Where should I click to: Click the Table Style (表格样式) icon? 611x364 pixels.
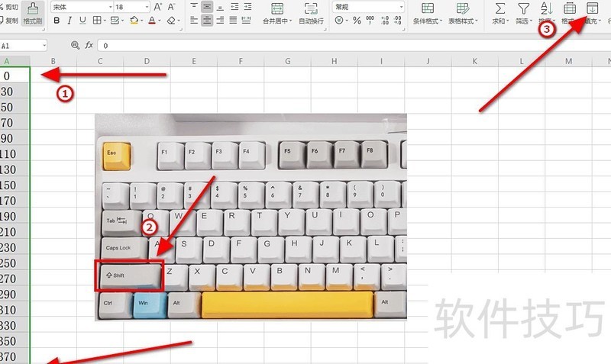point(463,8)
